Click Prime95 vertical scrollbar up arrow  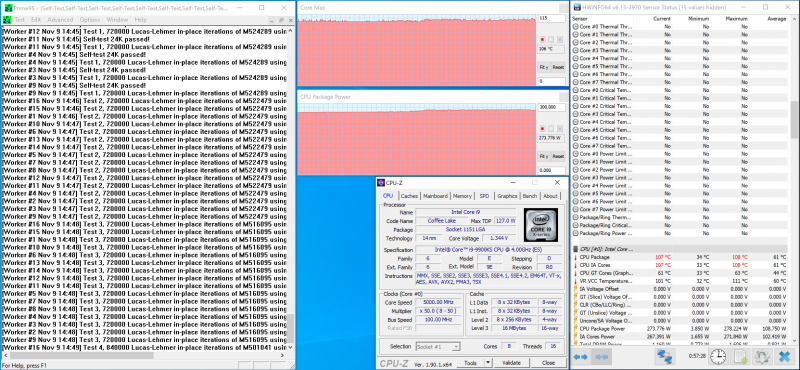coord(290,30)
